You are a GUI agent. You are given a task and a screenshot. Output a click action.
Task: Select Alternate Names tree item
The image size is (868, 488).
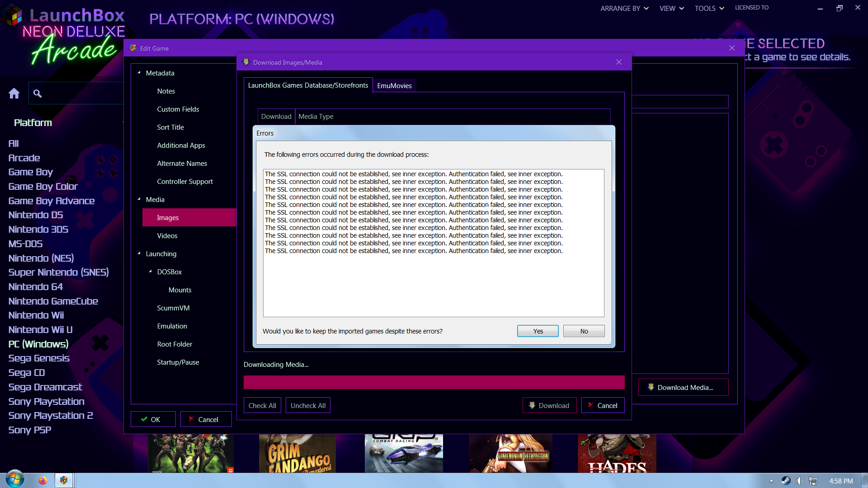click(182, 163)
